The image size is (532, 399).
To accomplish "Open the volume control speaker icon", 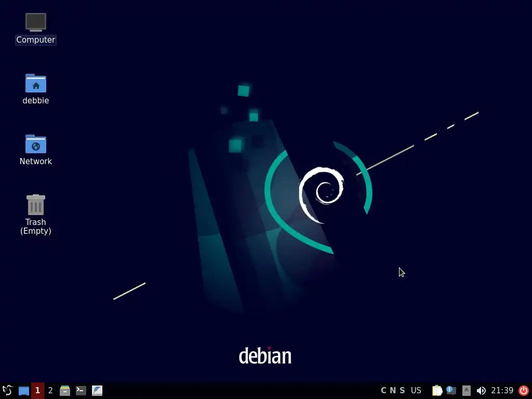I will point(481,391).
